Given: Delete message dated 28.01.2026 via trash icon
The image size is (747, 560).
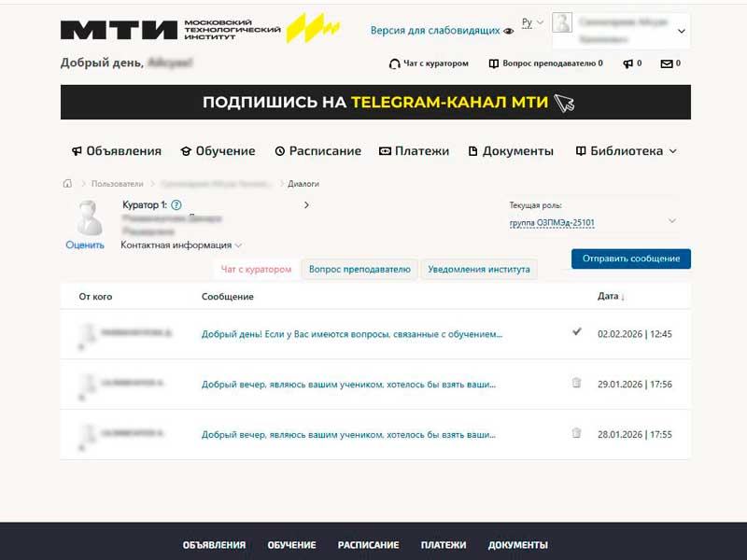Looking at the screenshot, I should tap(576, 433).
